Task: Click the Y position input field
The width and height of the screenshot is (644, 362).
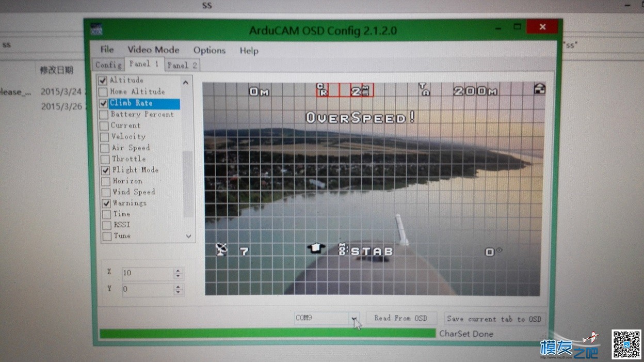Action: (x=148, y=289)
